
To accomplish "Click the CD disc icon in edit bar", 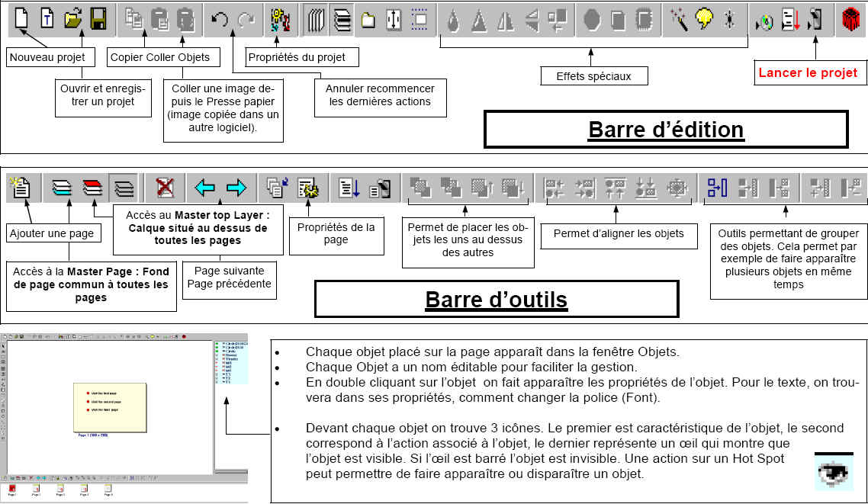I will (764, 22).
